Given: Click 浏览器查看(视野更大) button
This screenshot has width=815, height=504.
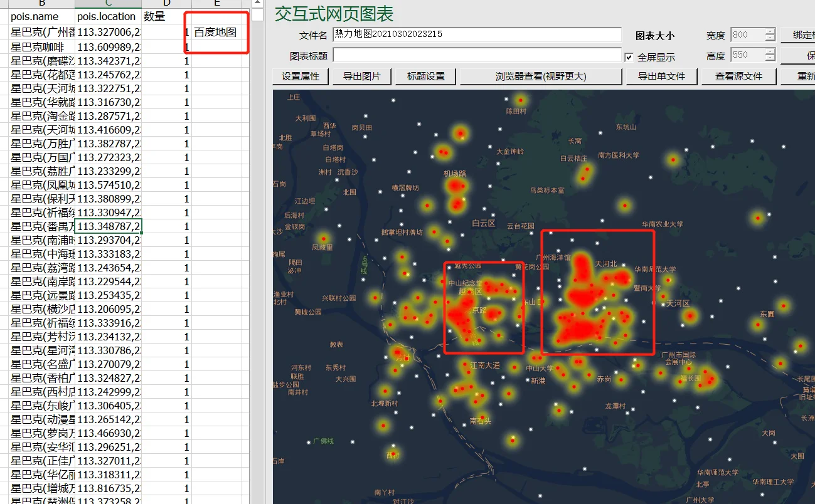Looking at the screenshot, I should (541, 76).
